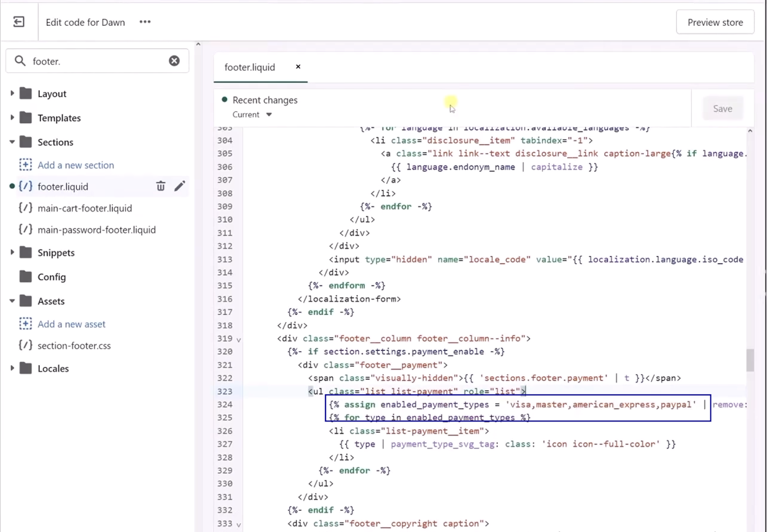
Task: Click the Templates folder icon
Action: [26, 117]
